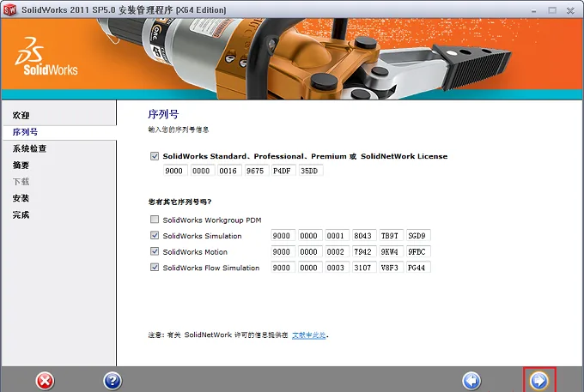Toggle the SolidWorks Simulation checkbox
This screenshot has height=392, width=584.
click(x=155, y=235)
